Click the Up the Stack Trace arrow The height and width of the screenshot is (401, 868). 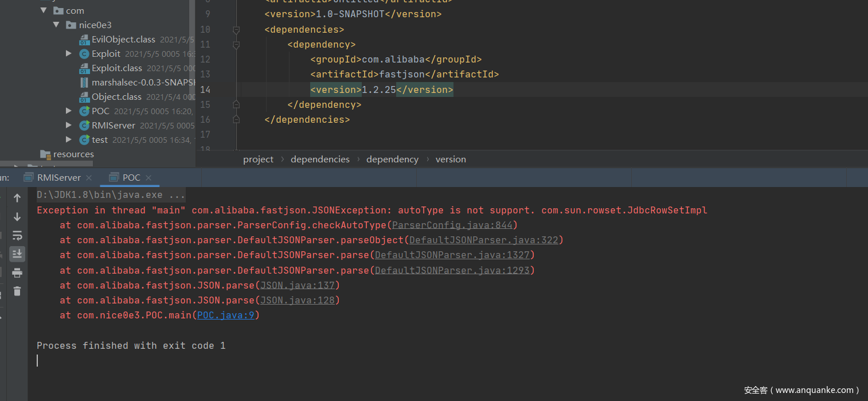tap(17, 198)
